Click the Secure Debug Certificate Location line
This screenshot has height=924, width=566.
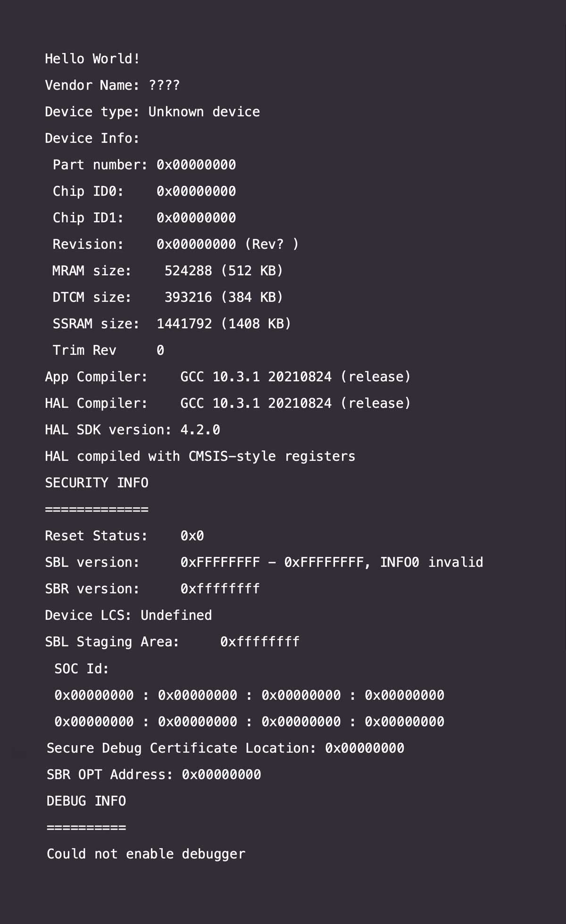225,748
